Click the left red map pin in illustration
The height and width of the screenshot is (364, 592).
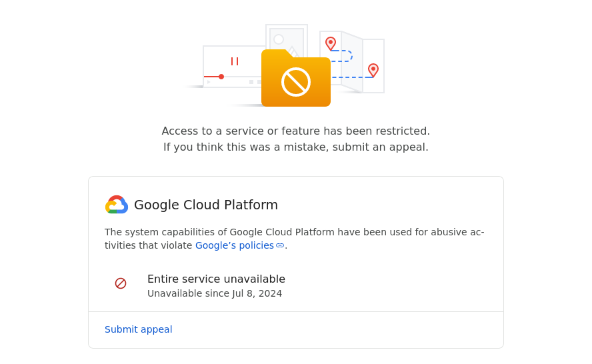click(x=331, y=43)
